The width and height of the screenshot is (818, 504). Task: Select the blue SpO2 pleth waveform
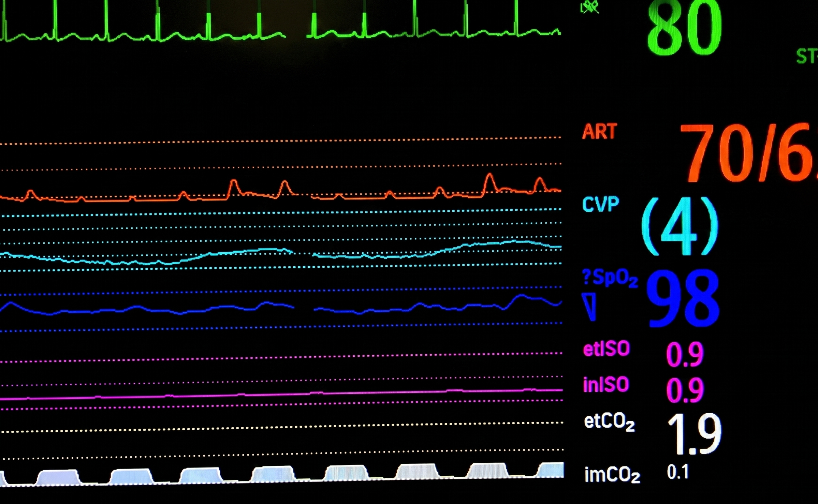[280, 305]
